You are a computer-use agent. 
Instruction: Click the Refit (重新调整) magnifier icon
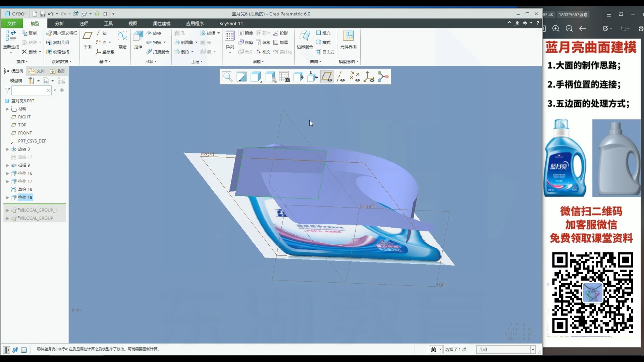[x=227, y=77]
